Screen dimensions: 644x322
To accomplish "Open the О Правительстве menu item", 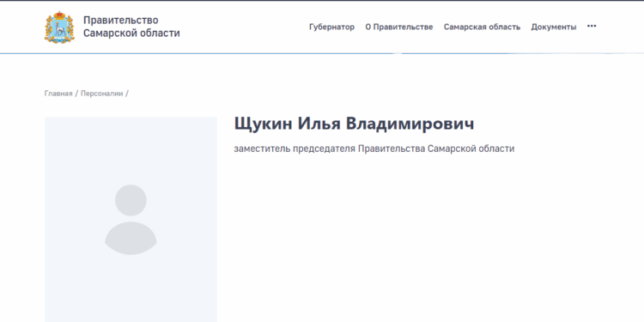I will (x=399, y=27).
